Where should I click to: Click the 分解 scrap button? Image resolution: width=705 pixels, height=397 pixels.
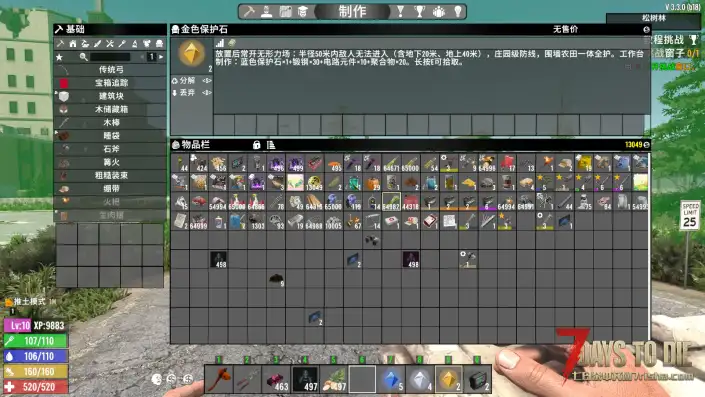(x=192, y=80)
